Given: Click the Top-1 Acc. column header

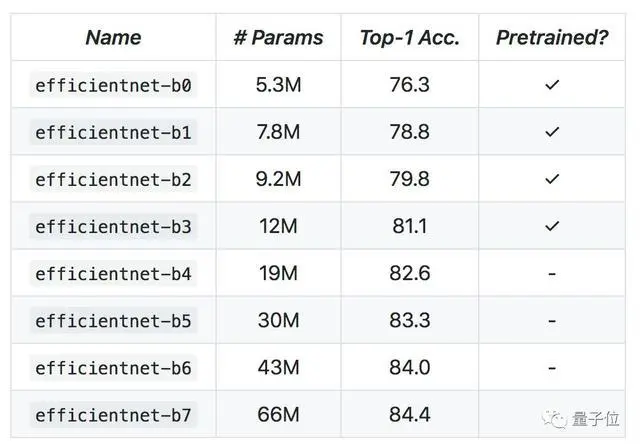Looking at the screenshot, I should point(409,38).
